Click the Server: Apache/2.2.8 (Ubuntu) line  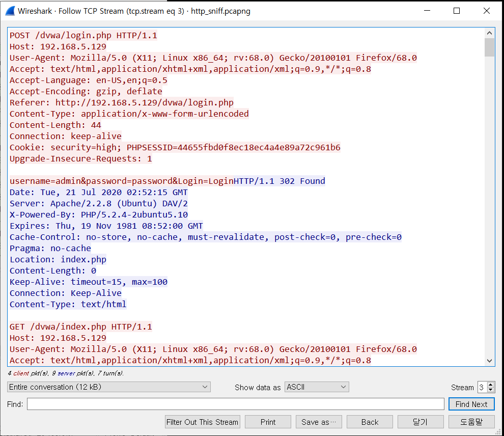click(x=99, y=204)
